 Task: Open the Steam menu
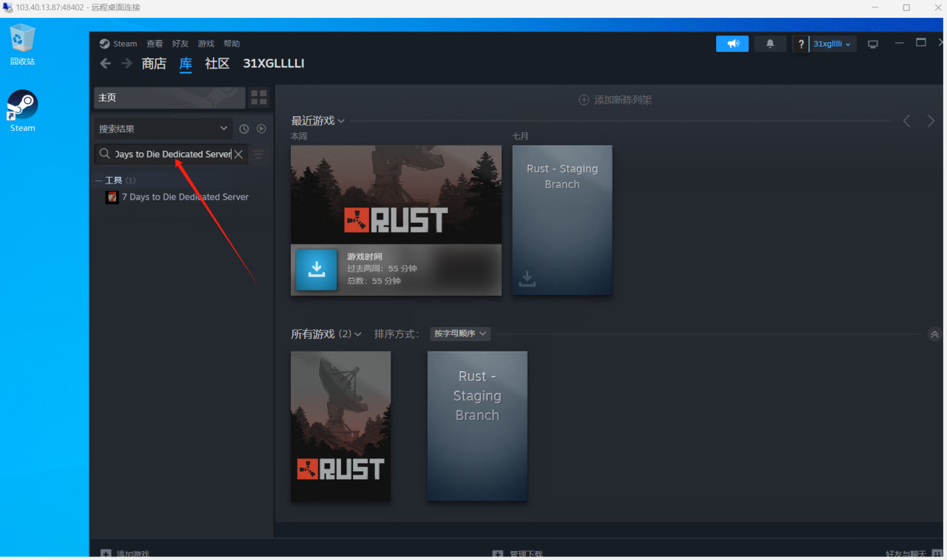click(125, 44)
